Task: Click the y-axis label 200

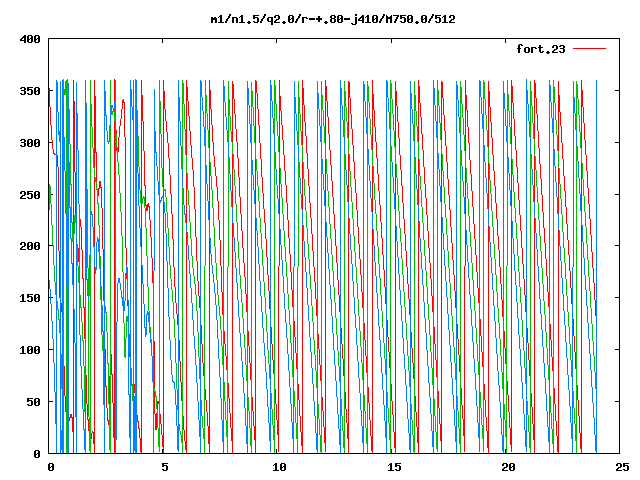Action: pos(30,246)
